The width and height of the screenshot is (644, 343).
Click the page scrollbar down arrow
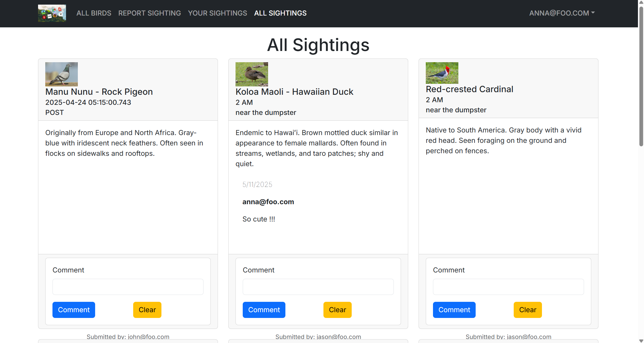(641, 341)
